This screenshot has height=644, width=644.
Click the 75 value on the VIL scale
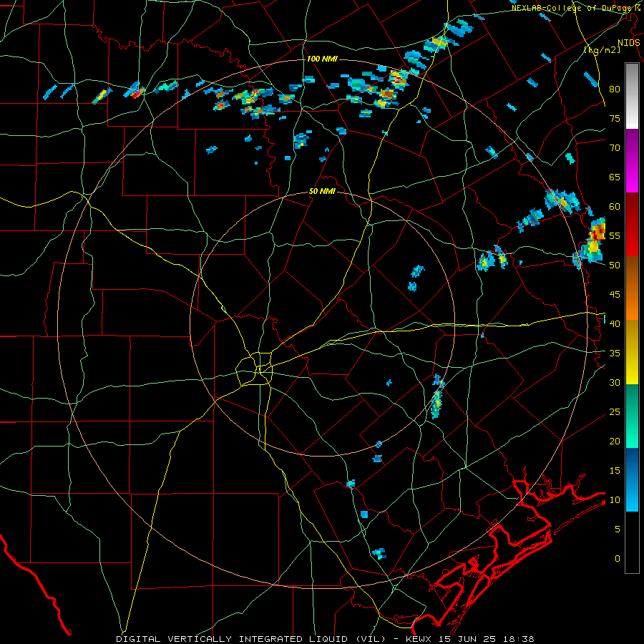click(615, 118)
